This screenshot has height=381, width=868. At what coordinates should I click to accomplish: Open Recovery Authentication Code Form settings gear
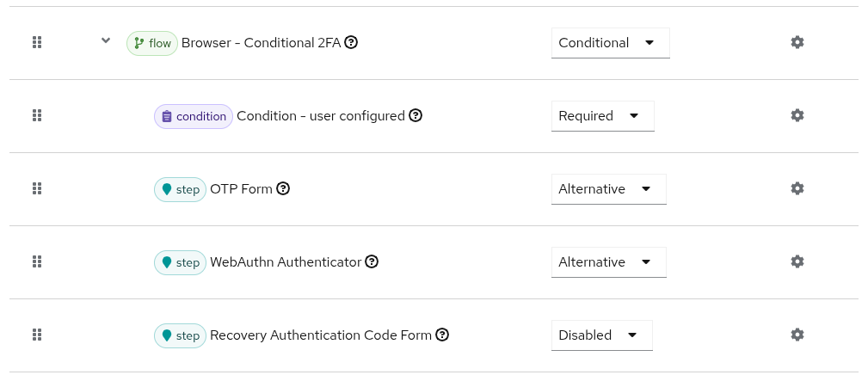tap(797, 335)
